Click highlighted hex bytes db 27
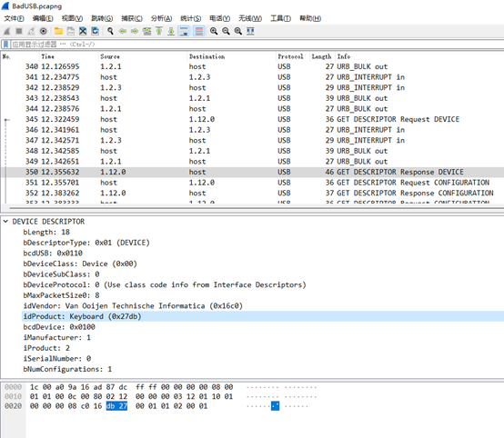504x438 pixels. coord(116,406)
